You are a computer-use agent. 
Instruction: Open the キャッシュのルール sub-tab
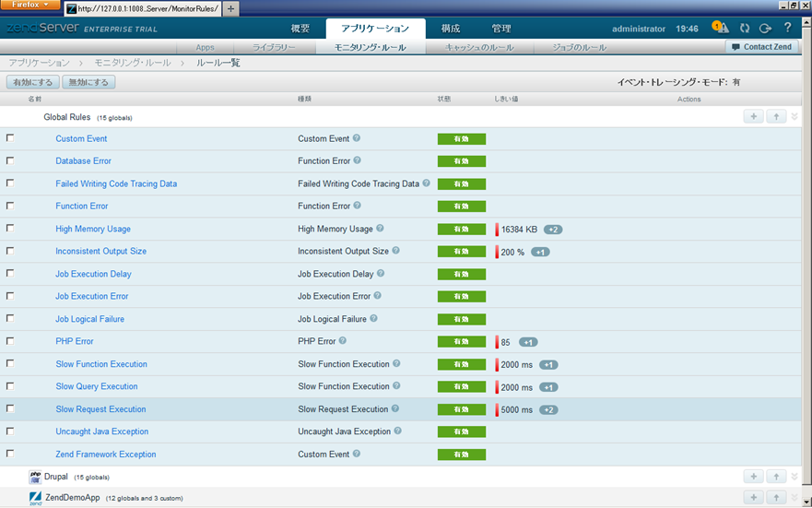coord(479,47)
